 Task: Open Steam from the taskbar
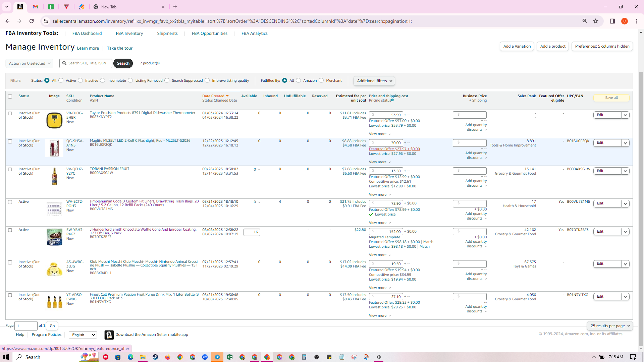coord(155,357)
